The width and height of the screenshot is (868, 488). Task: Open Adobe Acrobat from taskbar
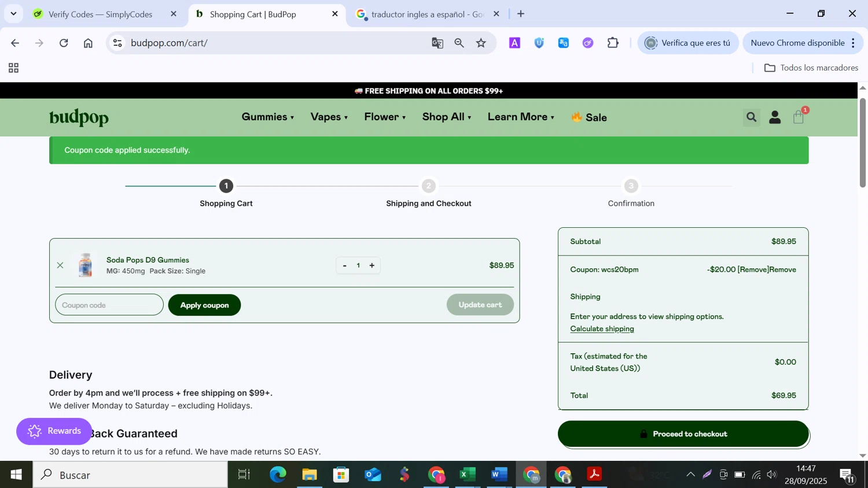(x=594, y=475)
